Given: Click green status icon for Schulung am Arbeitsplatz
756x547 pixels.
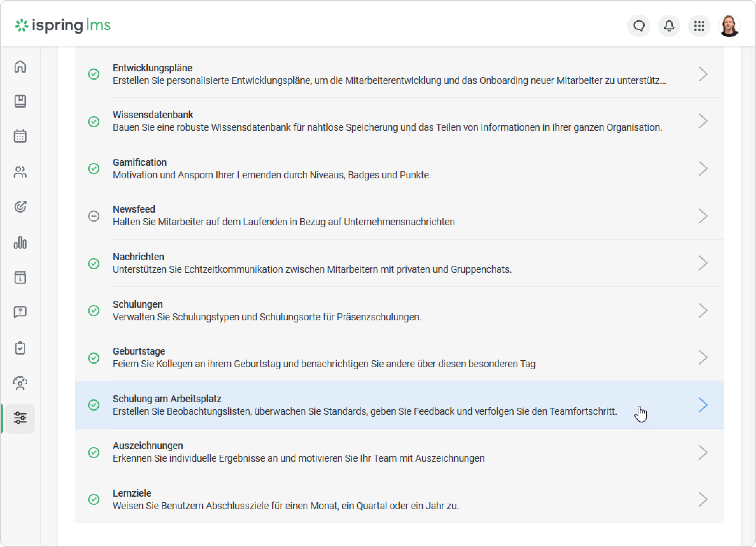Looking at the screenshot, I should (x=94, y=405).
